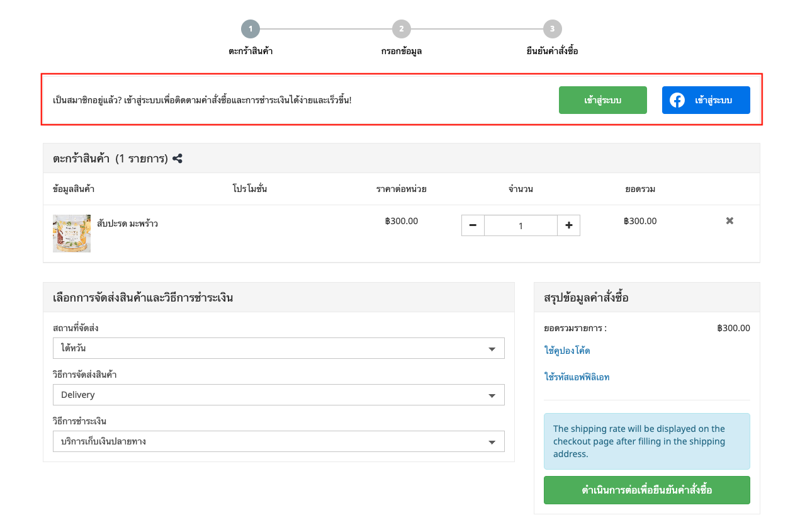The width and height of the screenshot is (800, 532).
Task: Open the product thumbnail image
Action: point(72,234)
